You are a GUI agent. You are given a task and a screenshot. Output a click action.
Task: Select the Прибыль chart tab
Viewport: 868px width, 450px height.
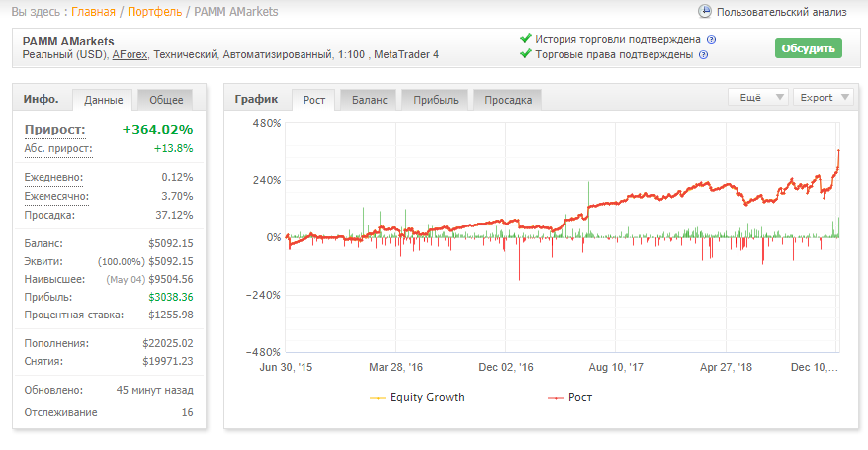[x=435, y=100]
